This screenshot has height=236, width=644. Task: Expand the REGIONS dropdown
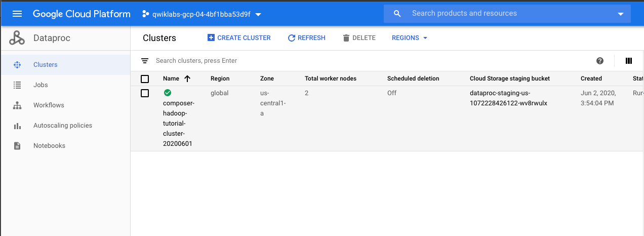pos(410,38)
